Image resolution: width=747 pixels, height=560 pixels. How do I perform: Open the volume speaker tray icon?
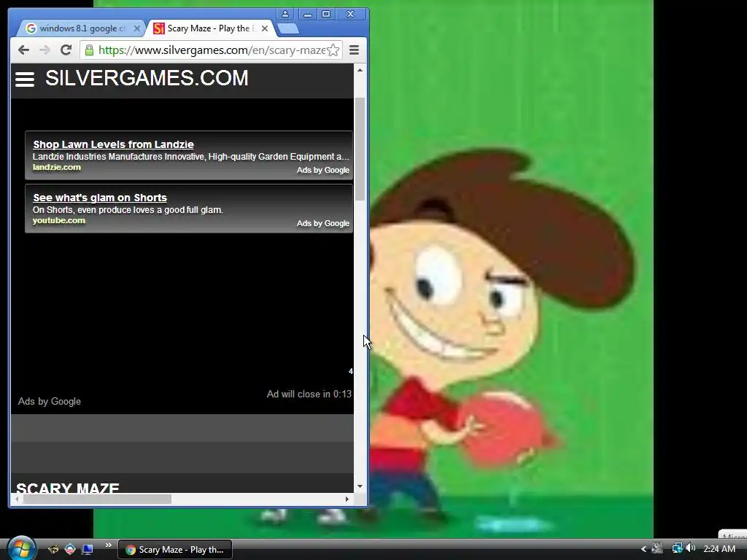coord(691,548)
